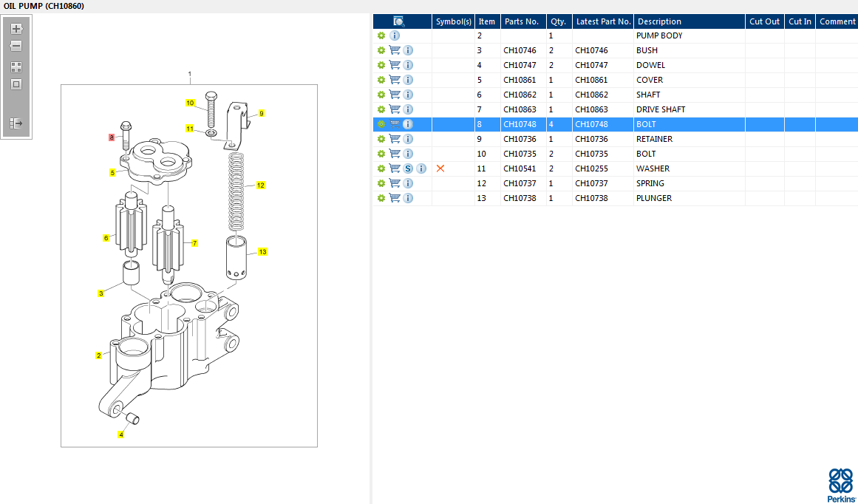Viewport: 858px width, 504px height.
Task: Click the single-square fit view icon
Action: tap(16, 84)
